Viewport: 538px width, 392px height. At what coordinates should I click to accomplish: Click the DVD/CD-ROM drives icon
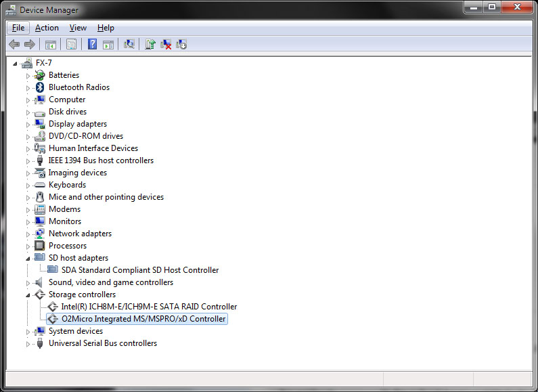coord(40,136)
